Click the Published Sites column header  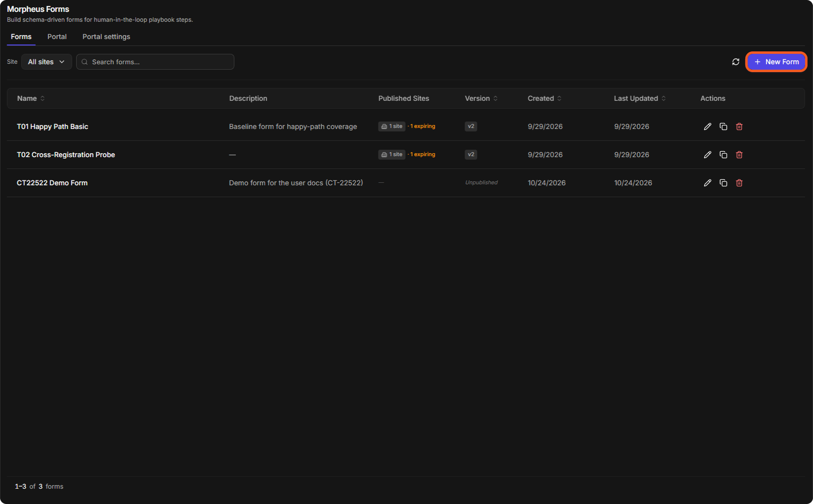click(x=404, y=98)
